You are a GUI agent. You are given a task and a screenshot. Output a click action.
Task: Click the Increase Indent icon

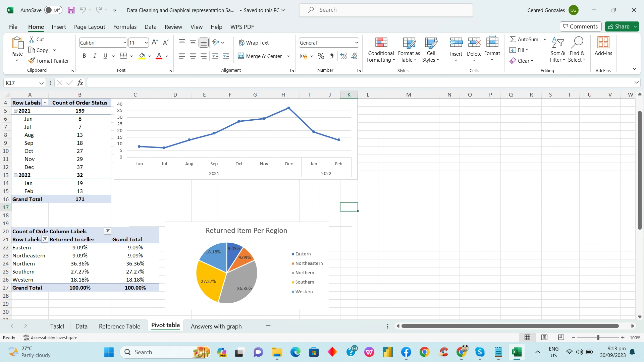[x=226, y=56]
